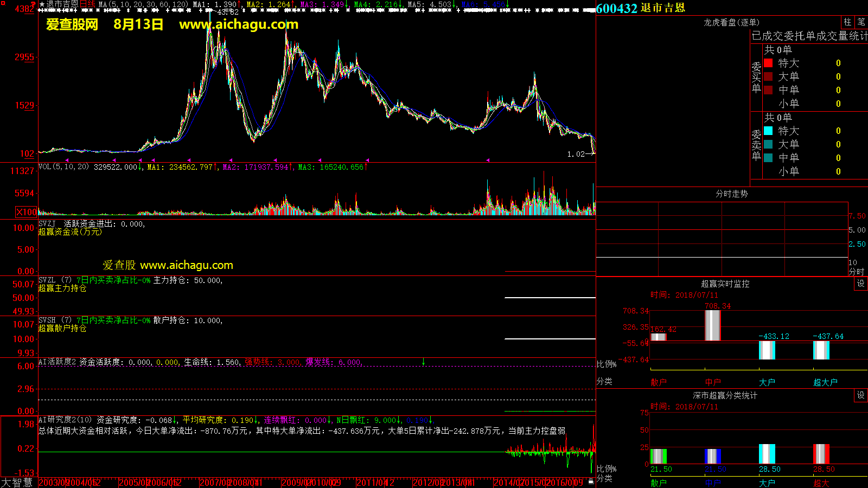Select the 分时走势 panel header

[x=731, y=194]
